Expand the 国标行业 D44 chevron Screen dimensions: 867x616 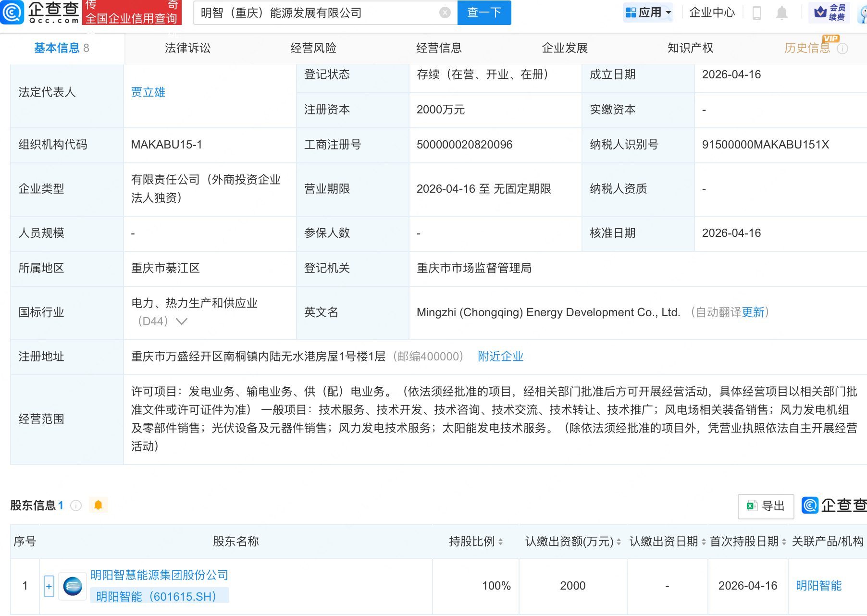[181, 321]
